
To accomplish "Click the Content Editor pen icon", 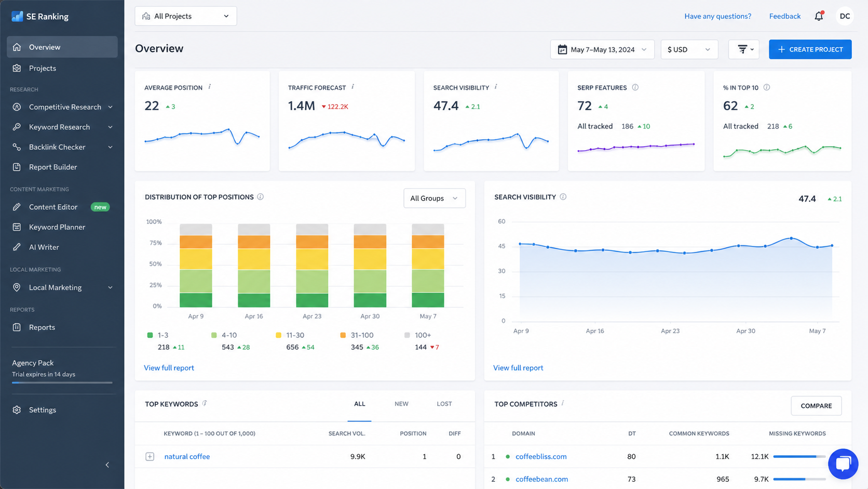I will [17, 207].
